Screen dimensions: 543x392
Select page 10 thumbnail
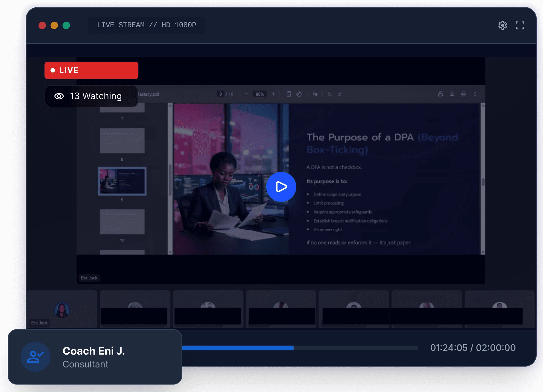pyautogui.click(x=122, y=221)
